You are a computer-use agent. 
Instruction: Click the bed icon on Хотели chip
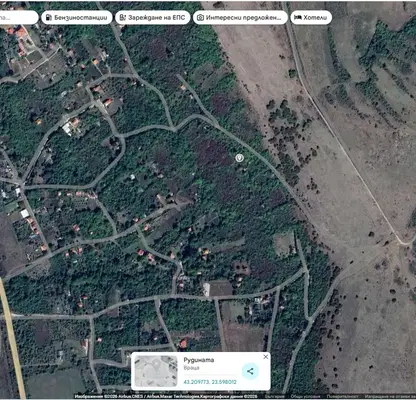click(298, 17)
